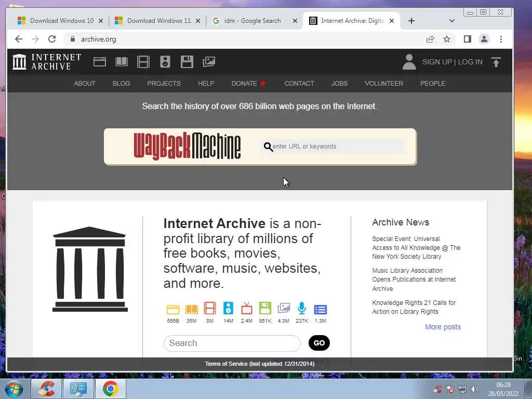
Task: Open the DONATE menu item
Action: (x=248, y=84)
